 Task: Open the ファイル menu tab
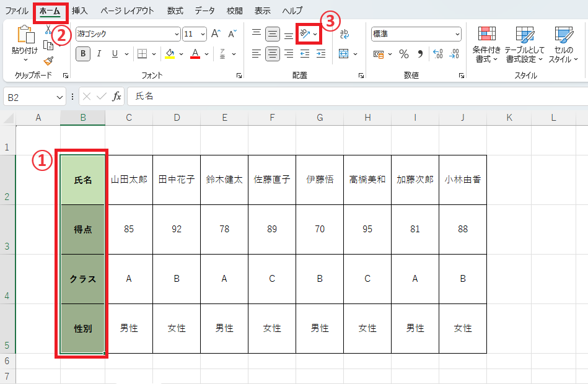pyautogui.click(x=17, y=11)
